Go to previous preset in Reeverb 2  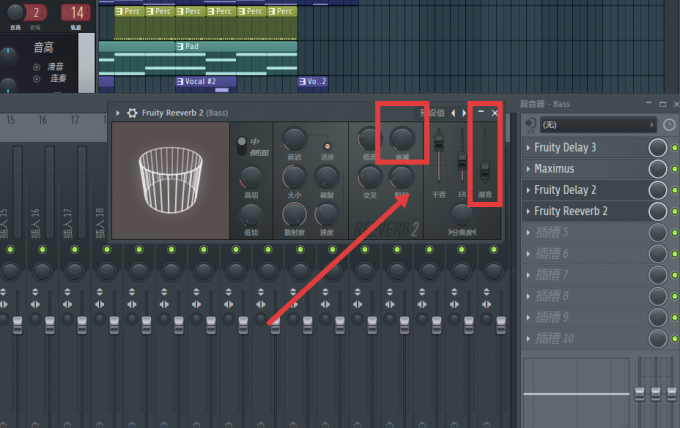tap(453, 113)
